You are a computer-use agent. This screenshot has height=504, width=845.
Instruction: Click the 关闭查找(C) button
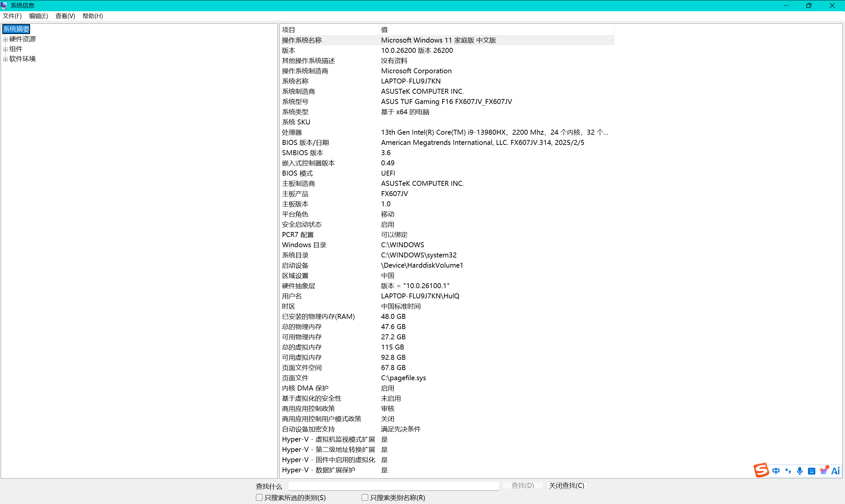[566, 485]
